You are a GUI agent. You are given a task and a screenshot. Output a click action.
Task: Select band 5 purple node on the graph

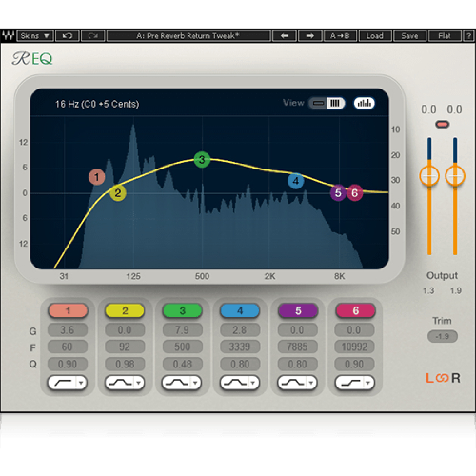click(338, 193)
